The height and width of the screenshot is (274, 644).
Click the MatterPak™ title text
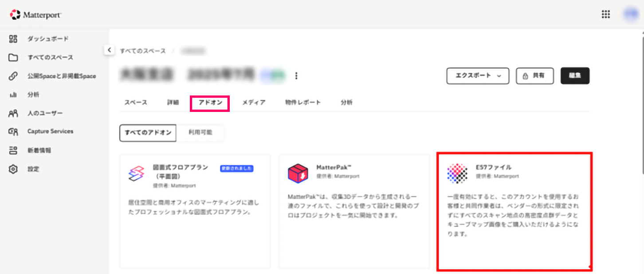coord(334,167)
